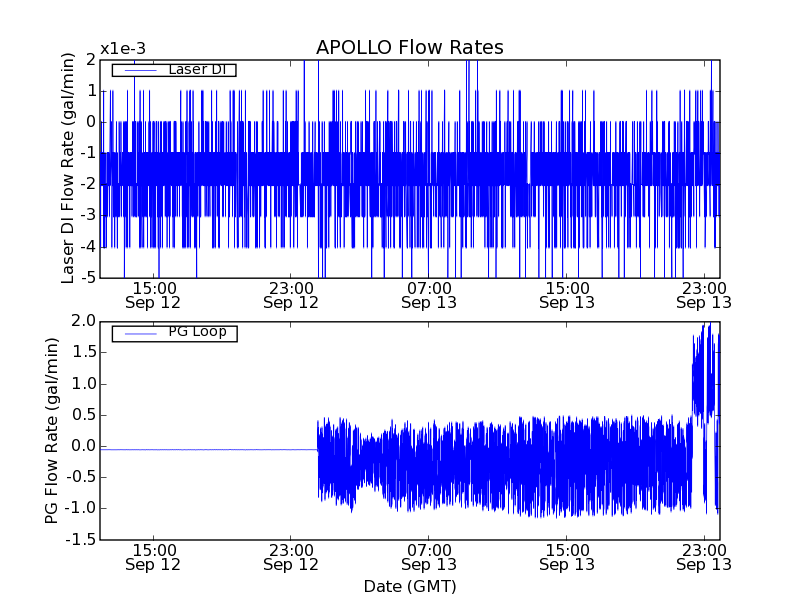Click the PG Flow Rate y-axis label
This screenshot has width=800, height=600.
point(52,430)
